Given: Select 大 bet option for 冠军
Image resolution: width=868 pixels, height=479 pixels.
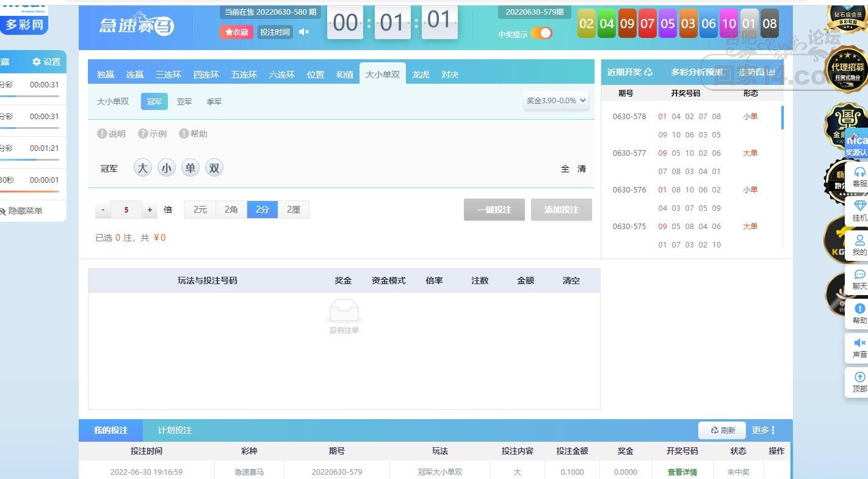Looking at the screenshot, I should (143, 168).
